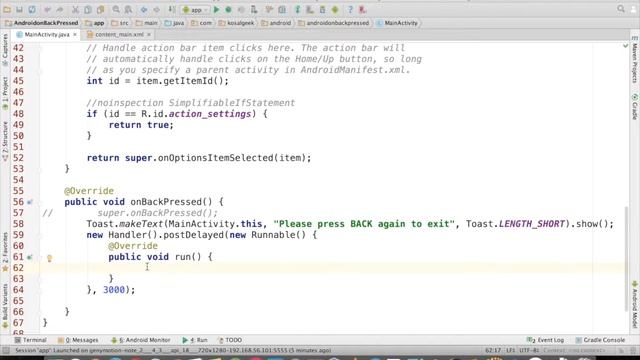Open the Android Monitor tool window
The height and width of the screenshot is (360, 640).
140,340
